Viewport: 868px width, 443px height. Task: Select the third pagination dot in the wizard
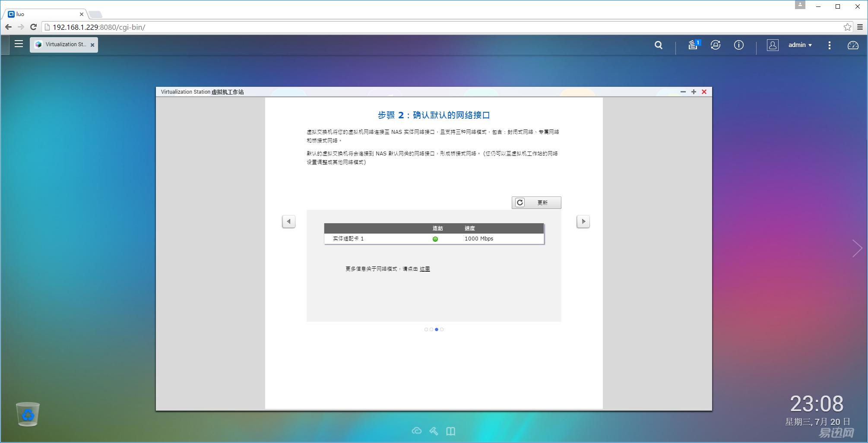tap(436, 329)
